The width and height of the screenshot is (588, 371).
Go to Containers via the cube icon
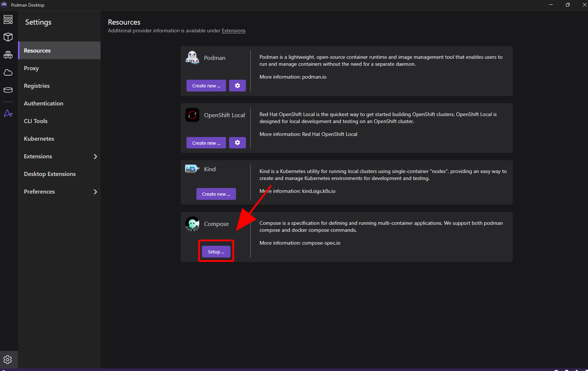coord(8,37)
